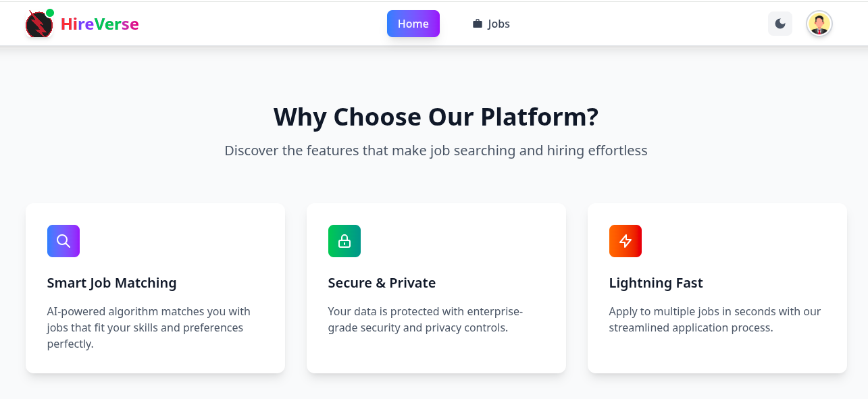Click the Secure & Private heading
This screenshot has height=399, width=868.
382,283
